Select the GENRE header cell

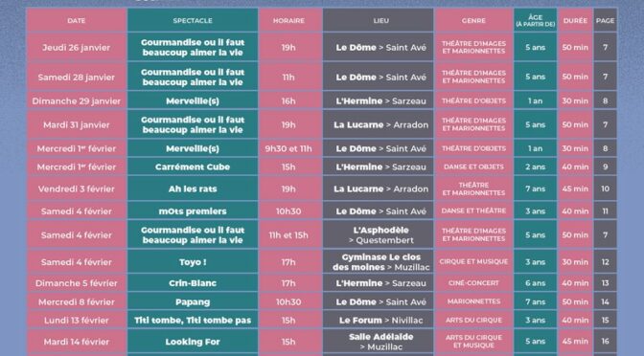pyautogui.click(x=473, y=20)
